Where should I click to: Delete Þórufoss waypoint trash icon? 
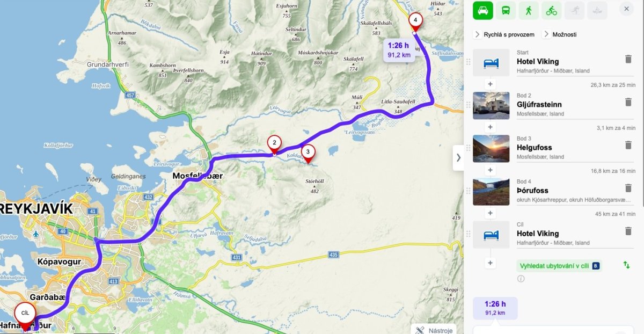tap(628, 188)
